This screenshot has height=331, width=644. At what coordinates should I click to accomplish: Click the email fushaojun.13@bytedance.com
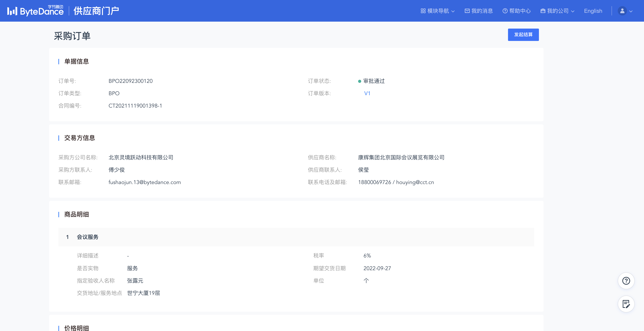click(144, 182)
